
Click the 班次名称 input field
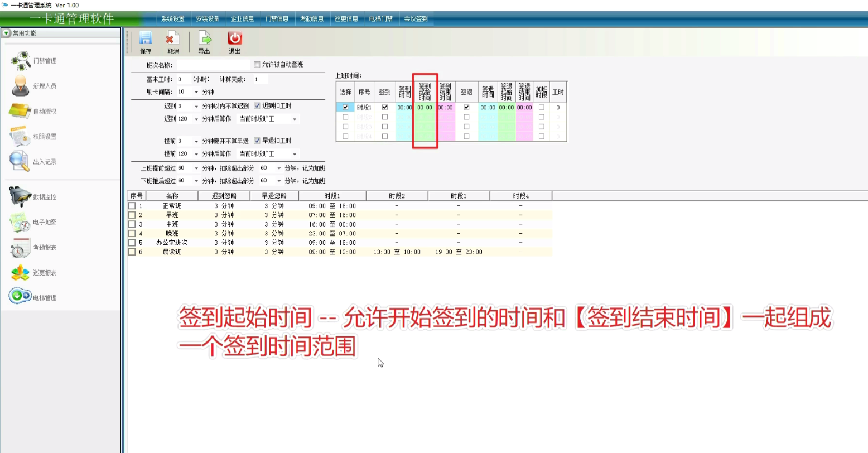coord(213,65)
